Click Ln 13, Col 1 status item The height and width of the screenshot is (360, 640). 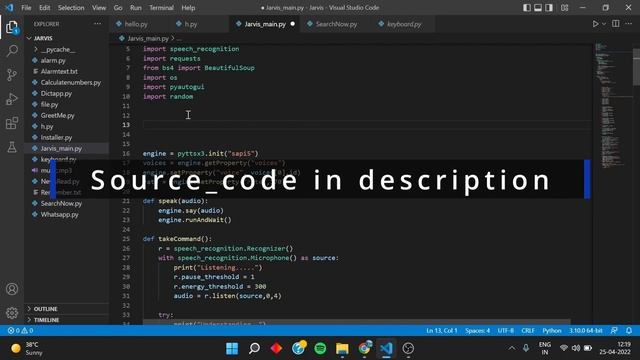[442, 331]
